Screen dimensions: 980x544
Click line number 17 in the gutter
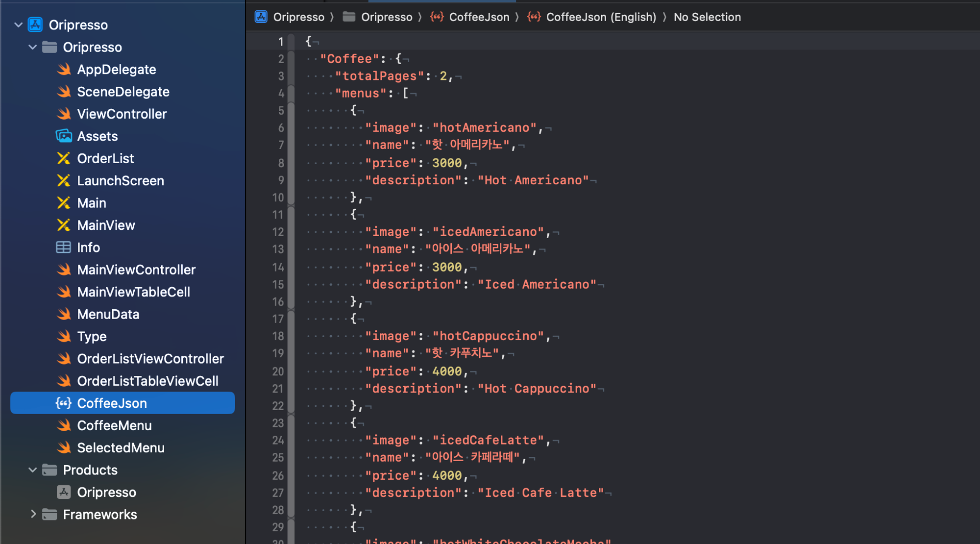pyautogui.click(x=278, y=319)
